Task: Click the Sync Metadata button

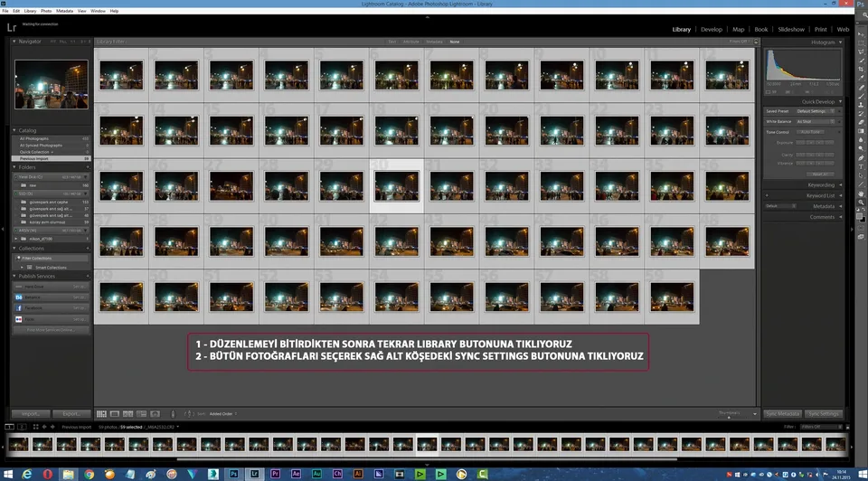Action: tap(783, 413)
